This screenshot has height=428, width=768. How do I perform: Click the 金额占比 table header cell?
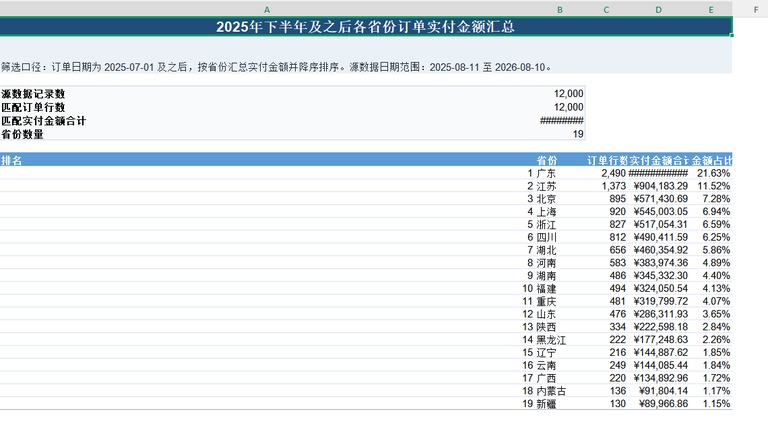coord(711,160)
